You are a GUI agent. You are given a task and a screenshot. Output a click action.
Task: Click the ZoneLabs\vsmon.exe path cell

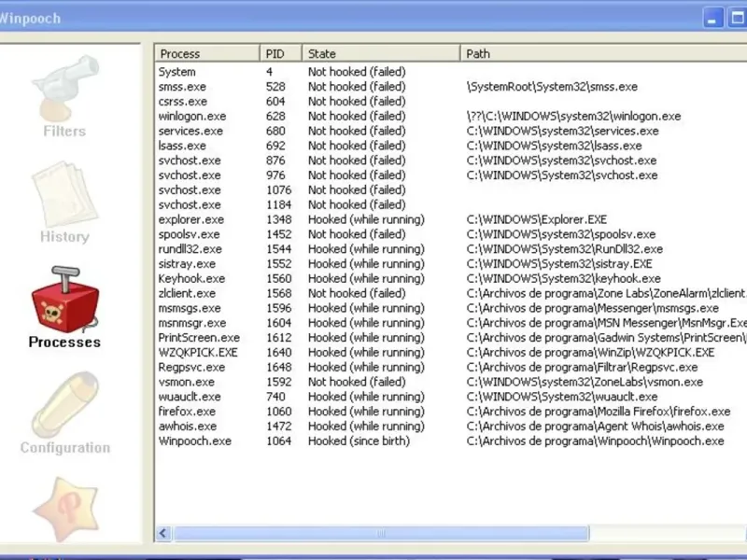585,382
